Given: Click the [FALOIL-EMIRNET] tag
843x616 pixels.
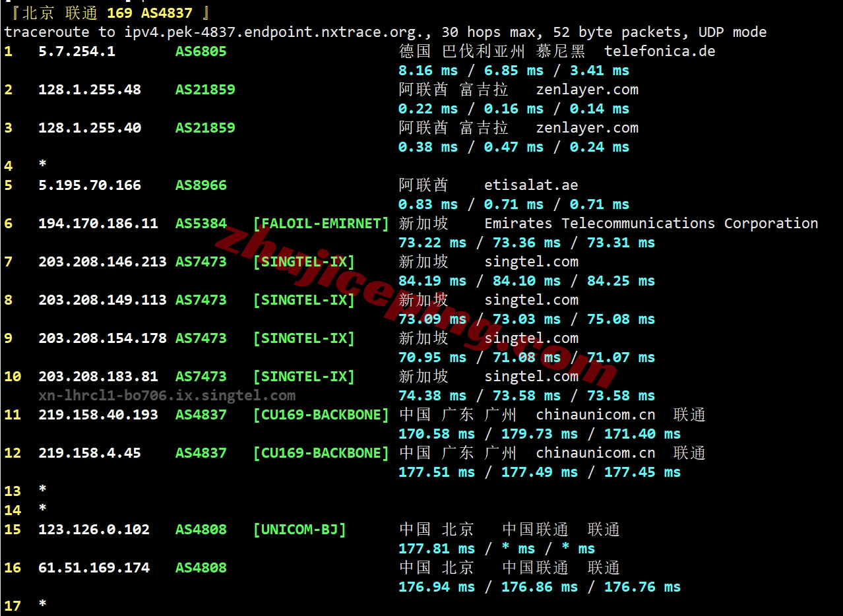Looking at the screenshot, I should (321, 224).
